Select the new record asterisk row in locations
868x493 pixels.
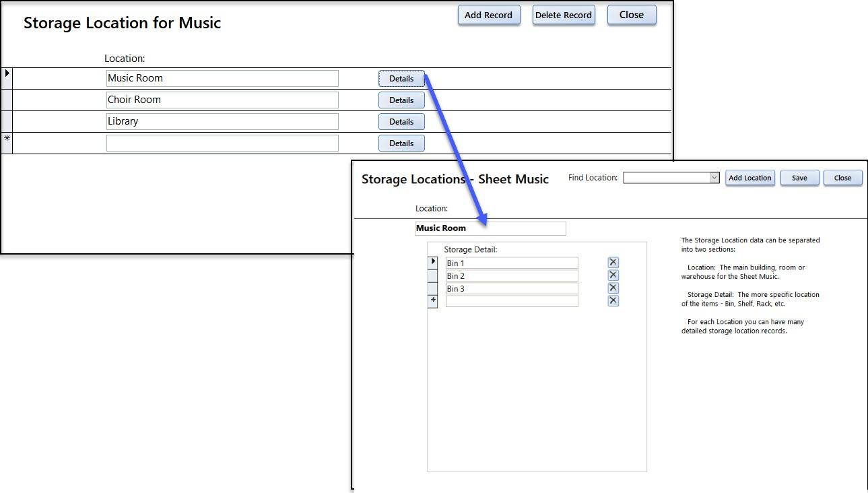[x=7, y=139]
